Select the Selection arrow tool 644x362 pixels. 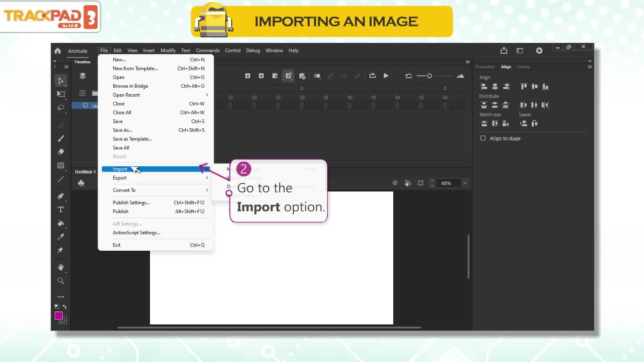pos(60,81)
